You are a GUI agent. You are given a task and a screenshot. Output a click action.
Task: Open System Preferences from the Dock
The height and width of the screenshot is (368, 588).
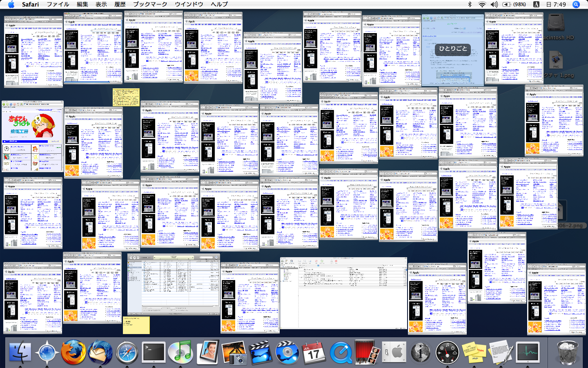tap(394, 352)
